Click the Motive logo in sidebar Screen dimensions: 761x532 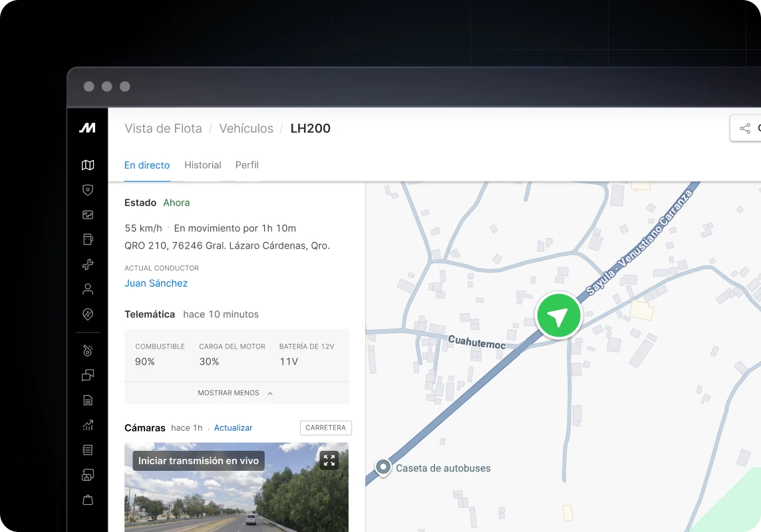click(x=88, y=128)
